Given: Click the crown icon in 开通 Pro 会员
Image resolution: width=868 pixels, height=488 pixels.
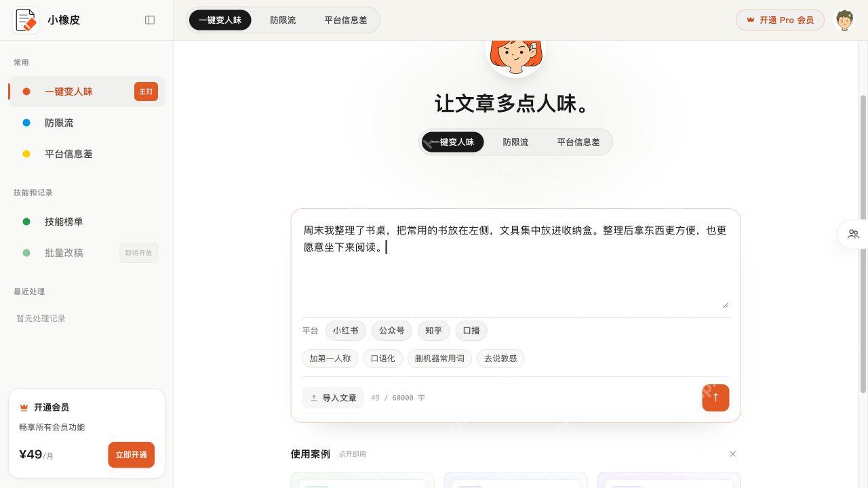Looking at the screenshot, I should tap(751, 20).
